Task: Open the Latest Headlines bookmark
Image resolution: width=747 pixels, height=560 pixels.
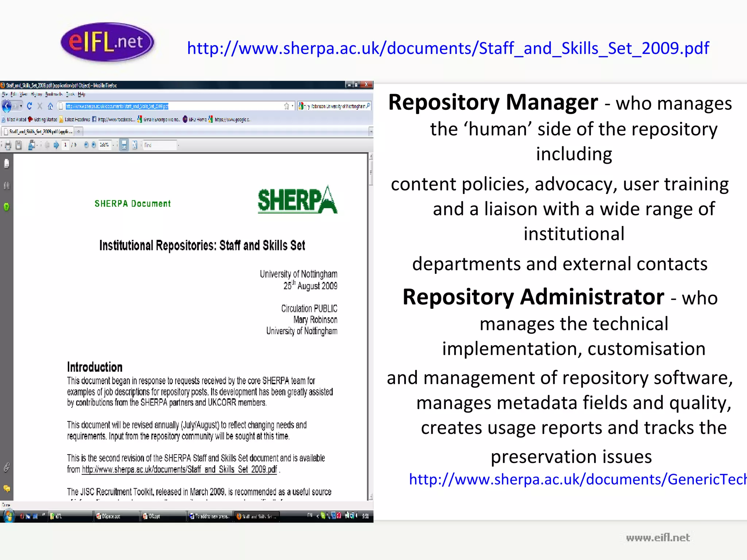Action: pos(74,119)
